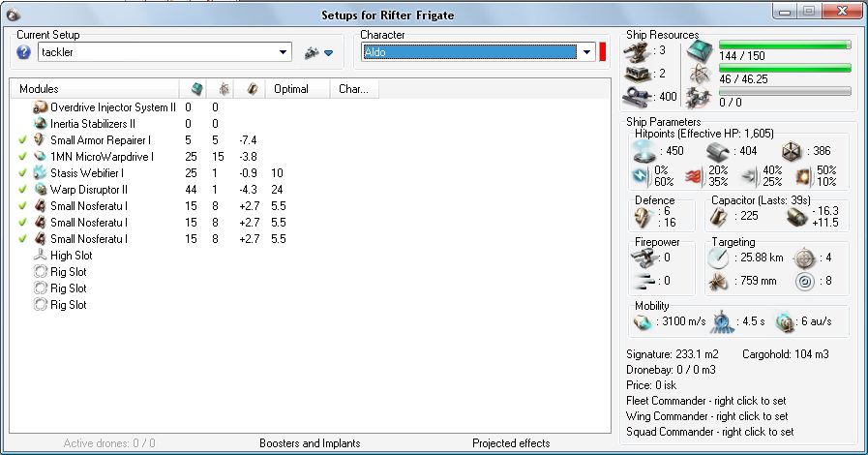
Task: Sort by the Modules column header
Action: (94, 88)
